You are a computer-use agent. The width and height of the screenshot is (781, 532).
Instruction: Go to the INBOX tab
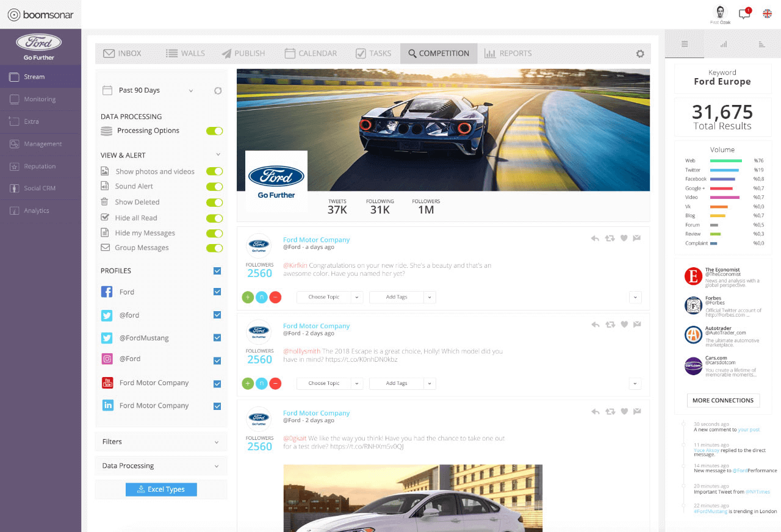pos(122,54)
